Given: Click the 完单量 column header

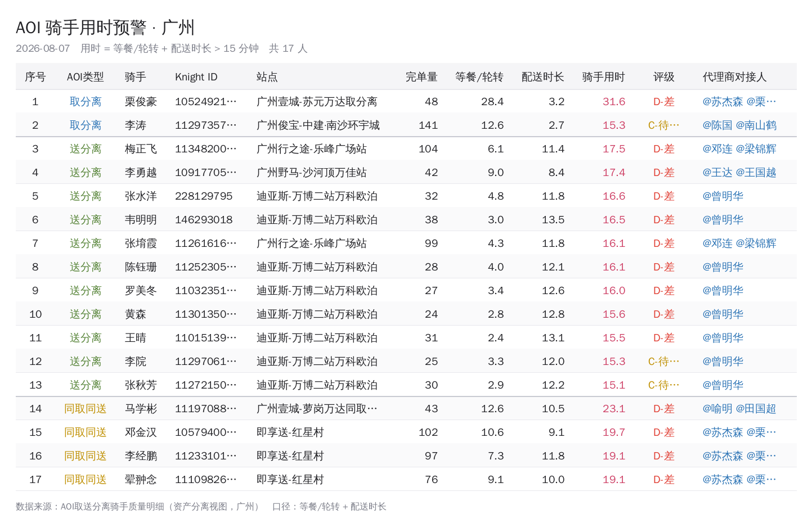Looking at the screenshot, I should click(421, 77).
